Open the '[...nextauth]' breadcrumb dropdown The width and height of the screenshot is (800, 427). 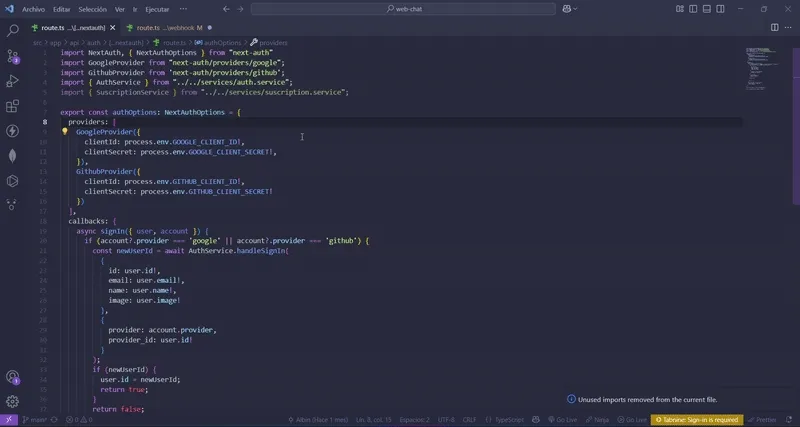click(126, 43)
